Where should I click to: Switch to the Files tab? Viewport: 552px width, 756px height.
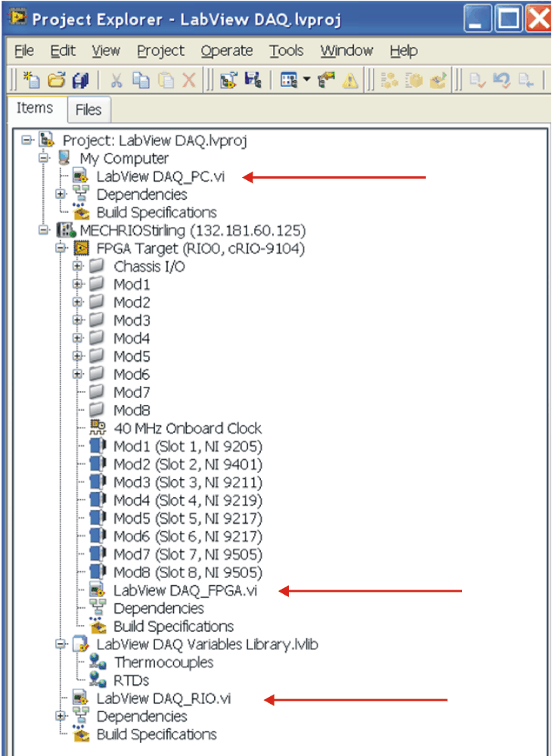(x=88, y=110)
